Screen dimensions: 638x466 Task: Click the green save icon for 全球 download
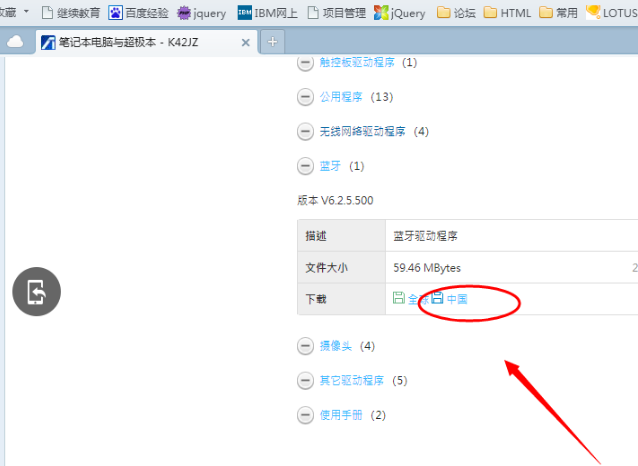point(399,298)
